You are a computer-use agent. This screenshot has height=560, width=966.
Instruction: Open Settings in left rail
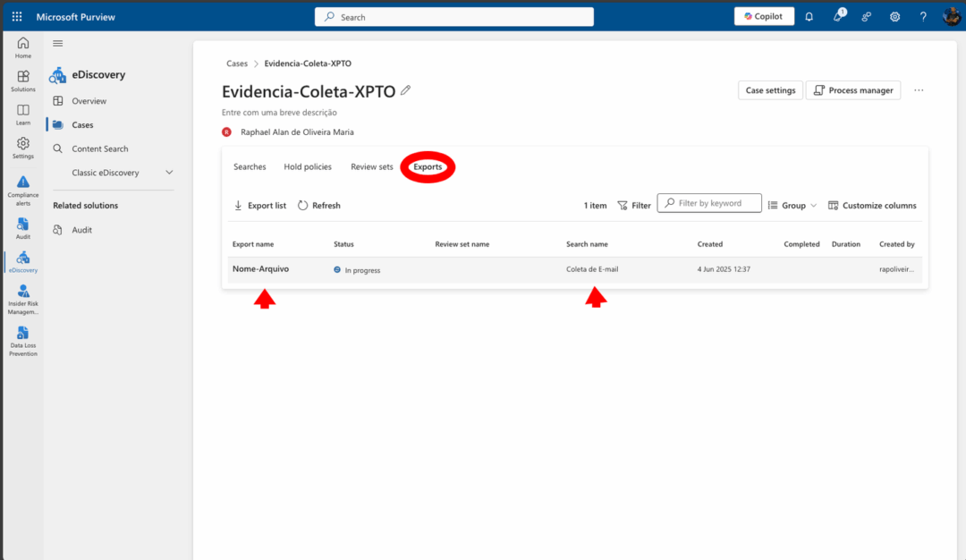22,148
